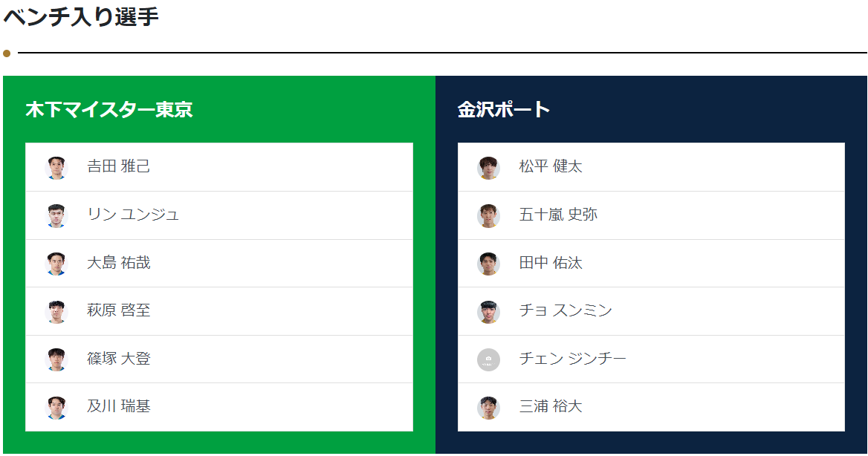
Task: Click the avatar photo beside 篠塚 大登
Action: (56, 359)
